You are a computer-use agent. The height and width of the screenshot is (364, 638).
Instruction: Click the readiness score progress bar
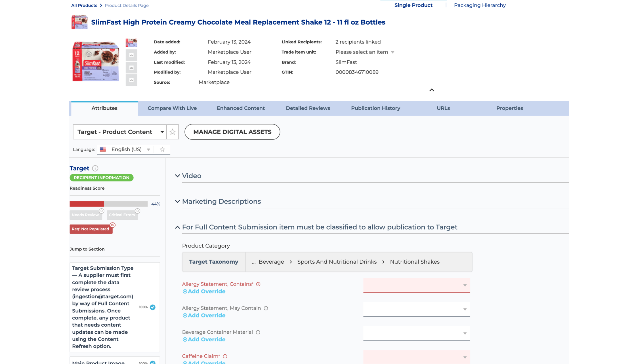[x=108, y=204]
